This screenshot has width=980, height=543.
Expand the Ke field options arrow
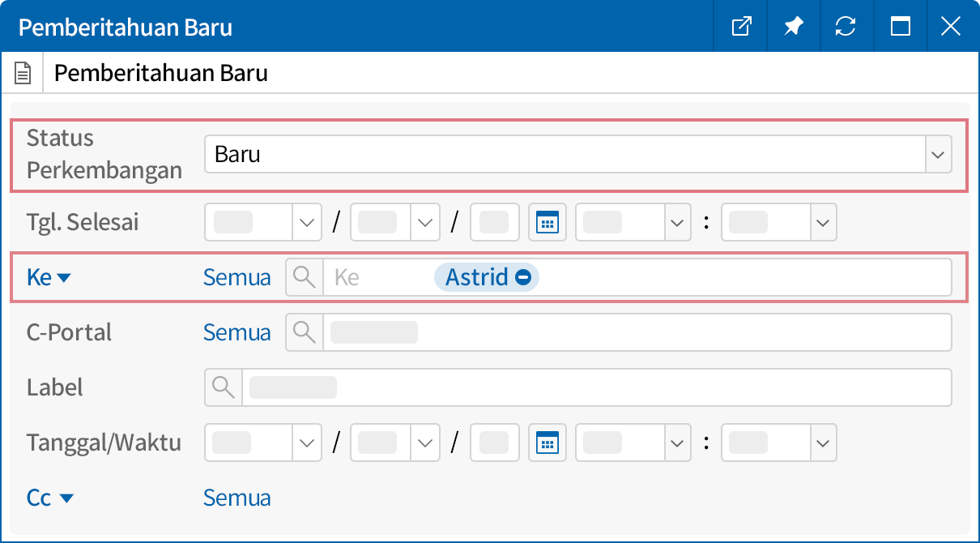pos(62,276)
